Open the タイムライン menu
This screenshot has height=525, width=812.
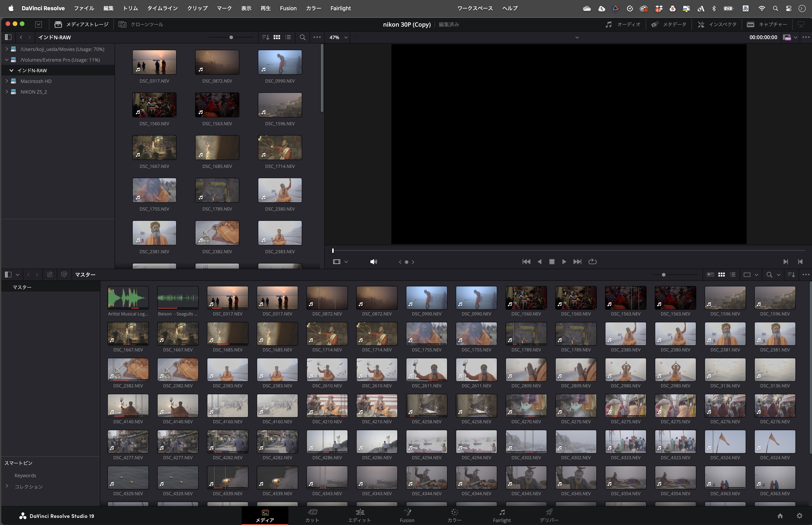(162, 8)
